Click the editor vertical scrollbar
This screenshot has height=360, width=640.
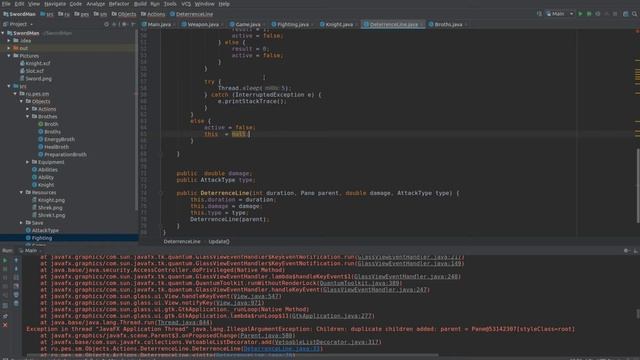638,186
